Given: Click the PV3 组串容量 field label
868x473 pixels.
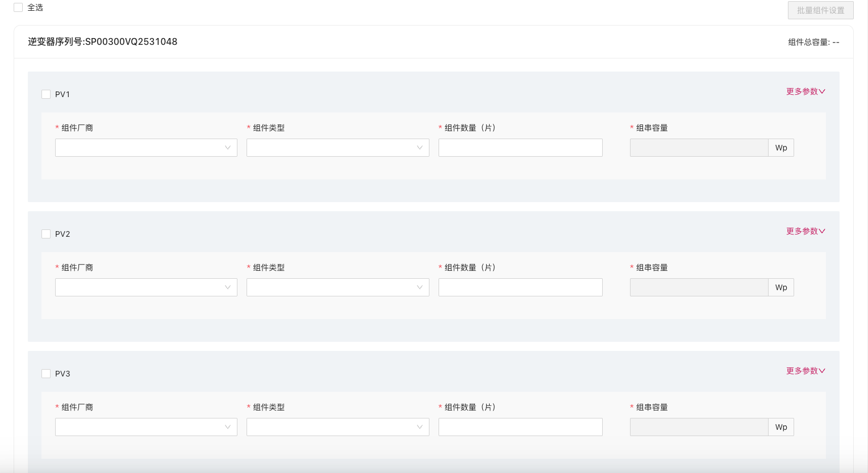Looking at the screenshot, I should pyautogui.click(x=652, y=407).
